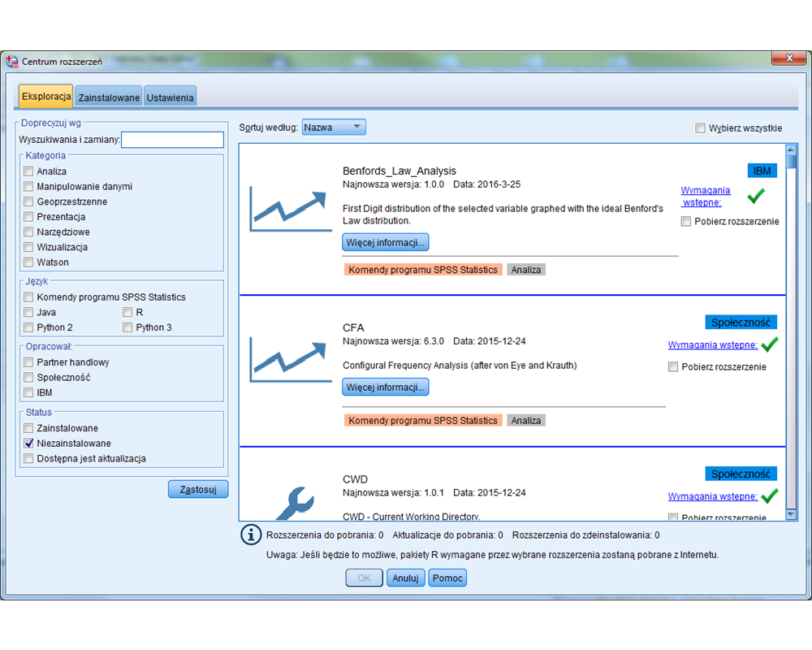Click the disabled OK button

(x=364, y=578)
